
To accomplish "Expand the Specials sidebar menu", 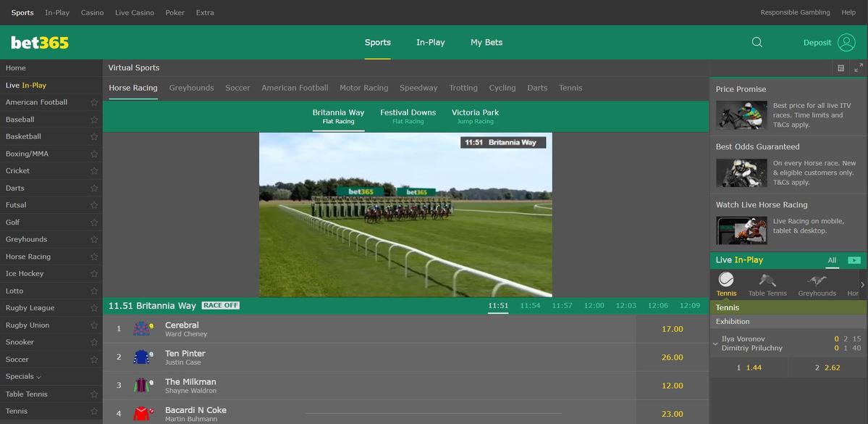I will point(23,376).
